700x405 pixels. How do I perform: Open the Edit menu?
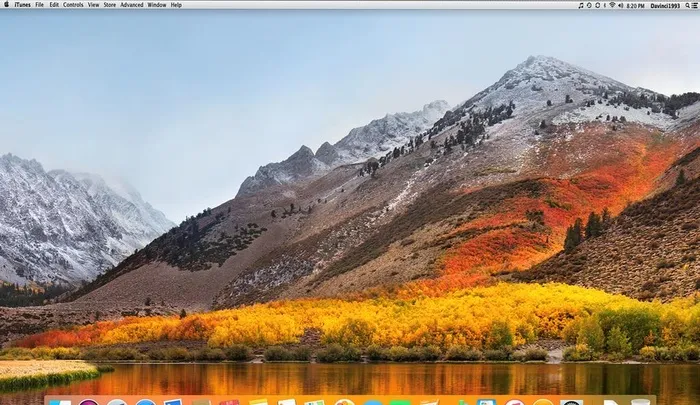pyautogui.click(x=54, y=5)
